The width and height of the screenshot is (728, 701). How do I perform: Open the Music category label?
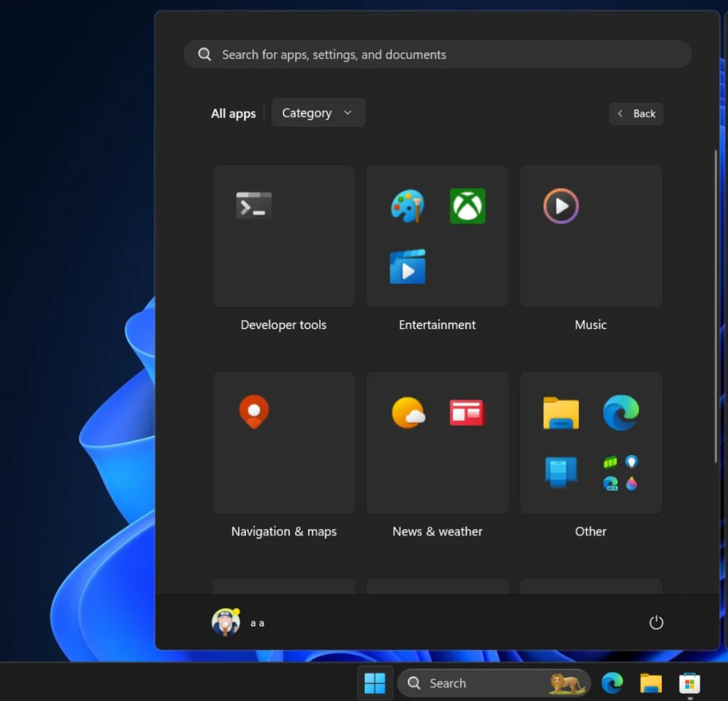[x=591, y=324]
